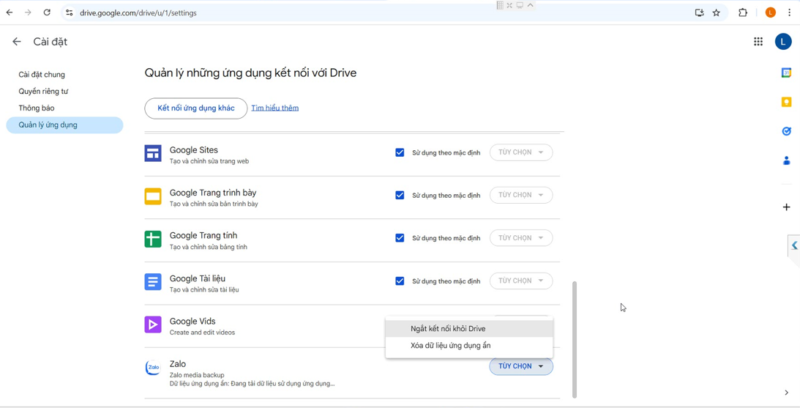
Task: Return from Cài đặt with back arrow
Action: click(17, 42)
